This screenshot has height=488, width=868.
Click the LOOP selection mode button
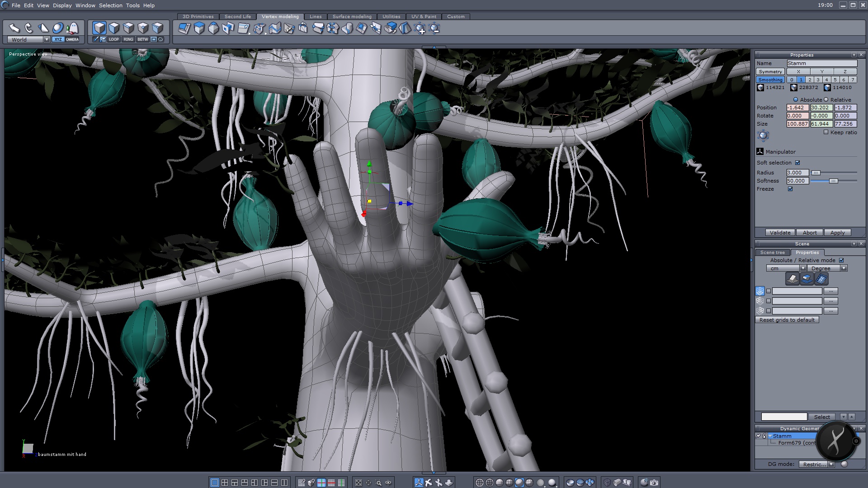(113, 39)
